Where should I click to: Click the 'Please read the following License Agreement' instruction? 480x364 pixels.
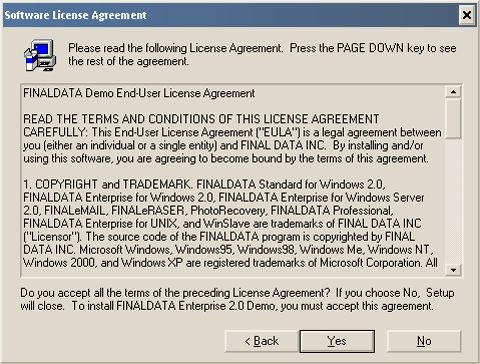[262, 55]
